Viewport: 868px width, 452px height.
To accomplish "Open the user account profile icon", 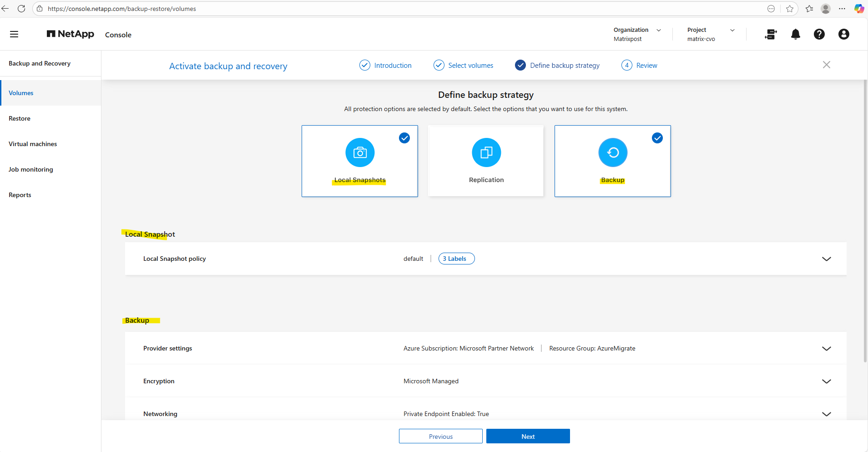I will coord(843,34).
